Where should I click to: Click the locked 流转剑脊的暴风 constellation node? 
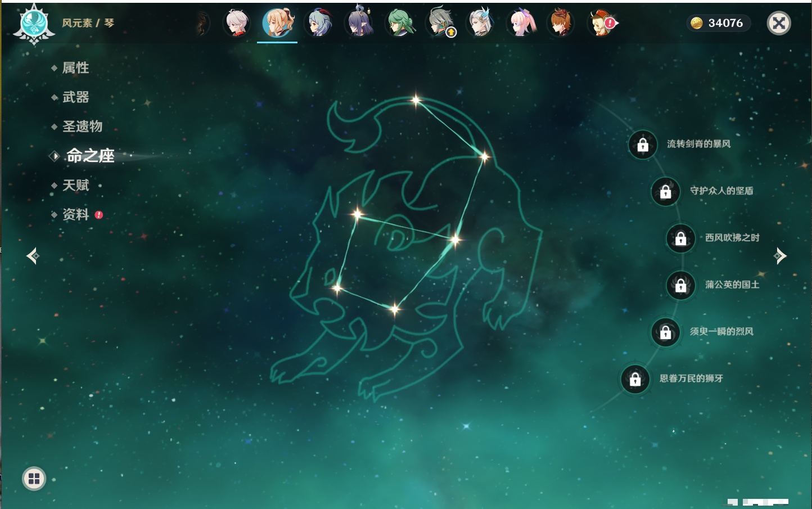pyautogui.click(x=643, y=145)
